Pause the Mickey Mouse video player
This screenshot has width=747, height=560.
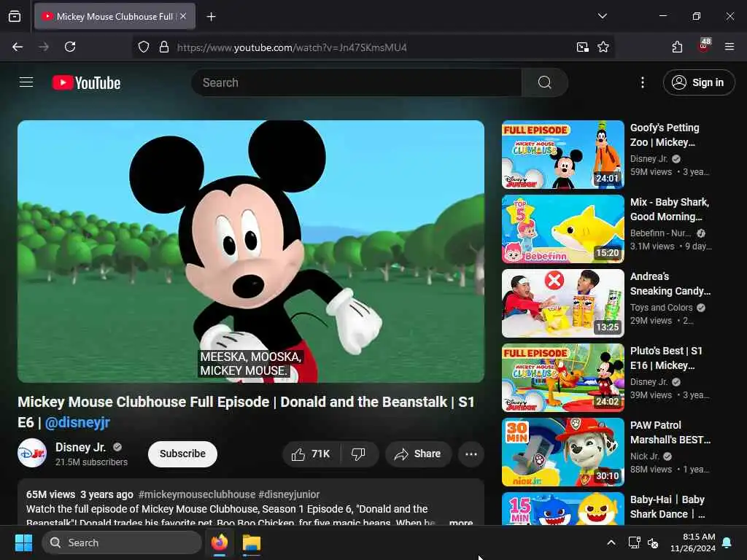click(251, 252)
